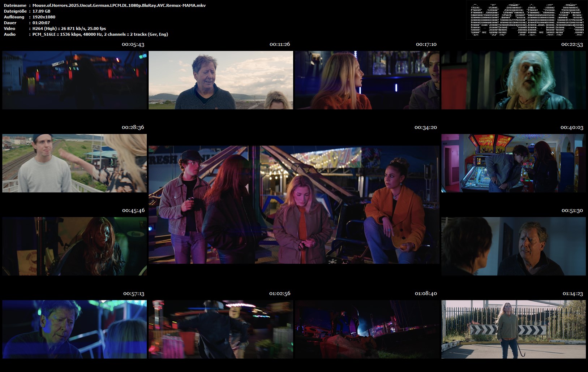Select the resolution value 1920x1080
The width and height of the screenshot is (588, 372).
(44, 17)
